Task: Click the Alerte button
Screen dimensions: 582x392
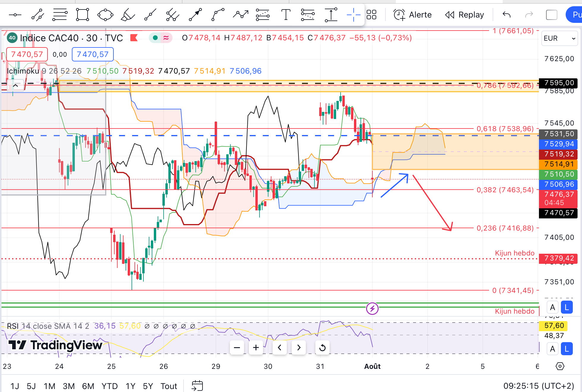Action: tap(413, 15)
